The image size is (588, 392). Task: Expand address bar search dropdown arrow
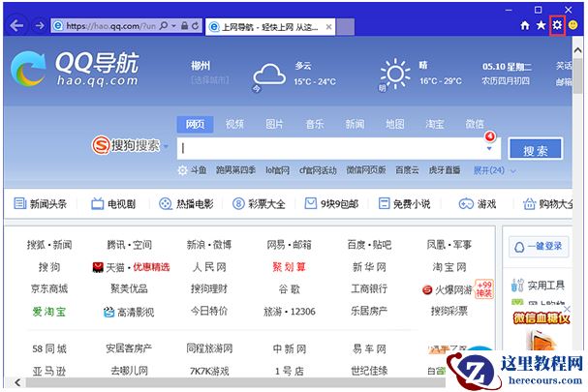[x=173, y=26]
